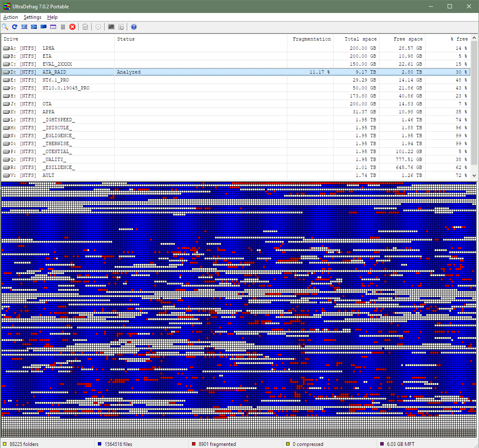
Task: Click the Repeat action blue arrow icon
Action: [14, 27]
